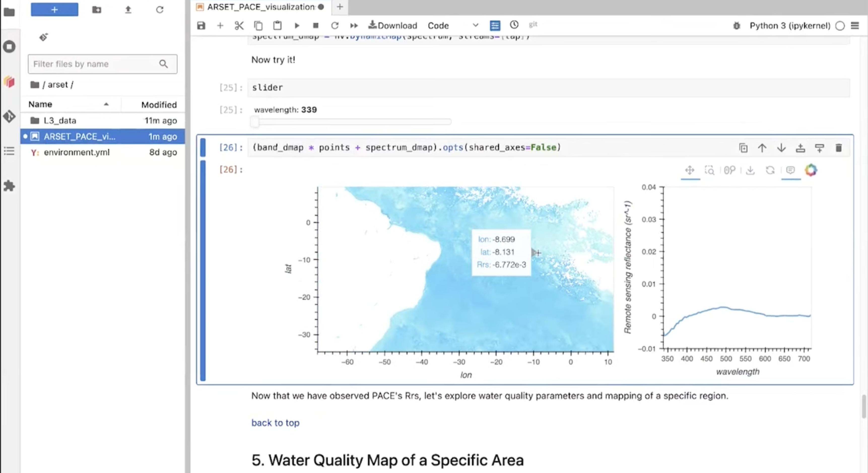
Task: Cut the selected cell
Action: [x=239, y=26]
